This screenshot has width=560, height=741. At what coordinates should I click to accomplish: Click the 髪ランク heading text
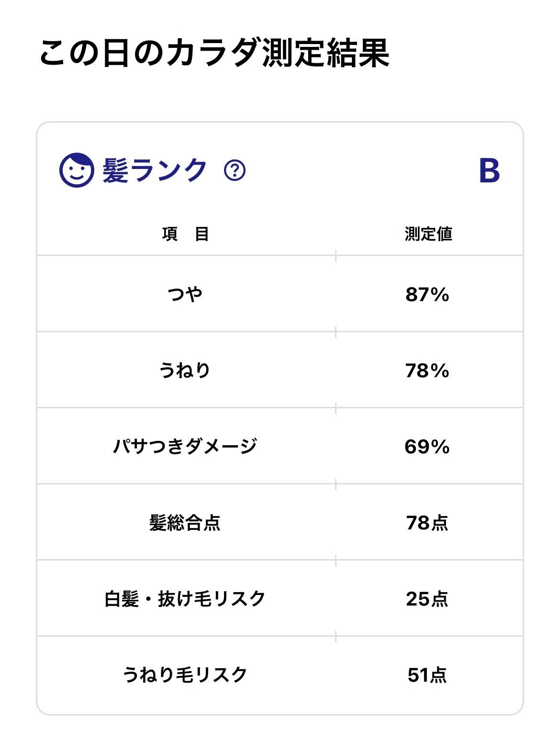click(x=155, y=170)
